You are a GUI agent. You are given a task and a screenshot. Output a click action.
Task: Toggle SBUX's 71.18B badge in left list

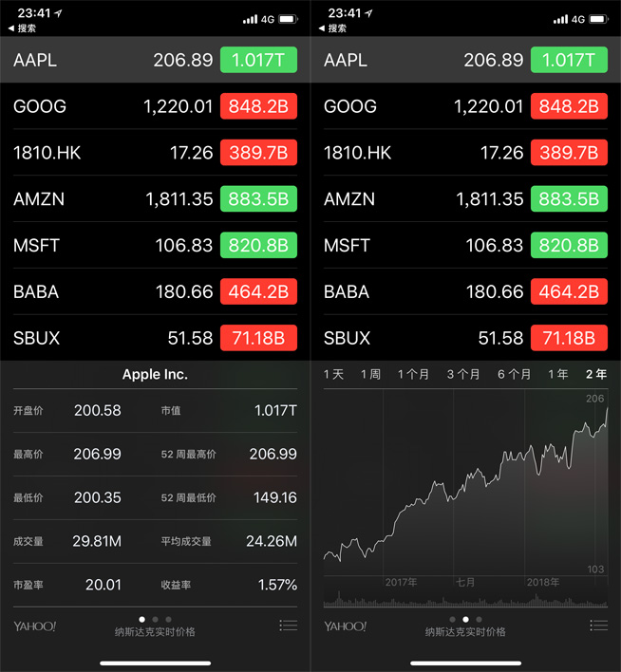tap(258, 338)
